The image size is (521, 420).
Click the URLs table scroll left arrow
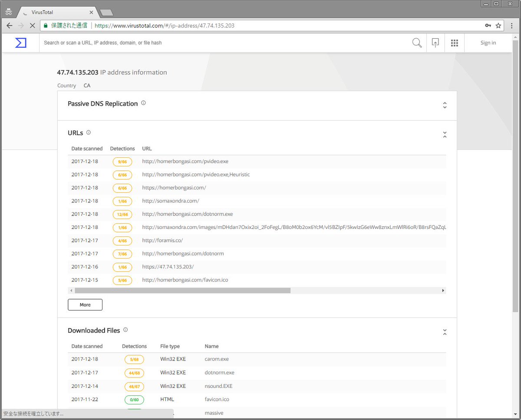pyautogui.click(x=71, y=290)
